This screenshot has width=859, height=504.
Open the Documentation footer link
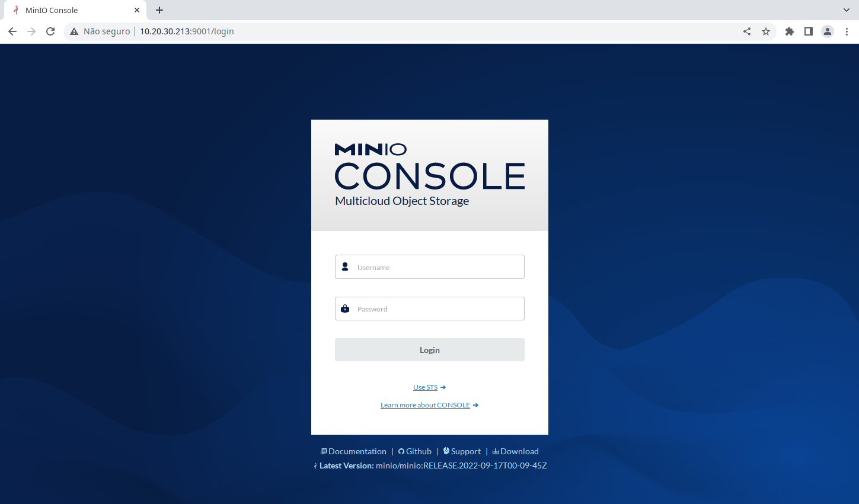click(357, 451)
